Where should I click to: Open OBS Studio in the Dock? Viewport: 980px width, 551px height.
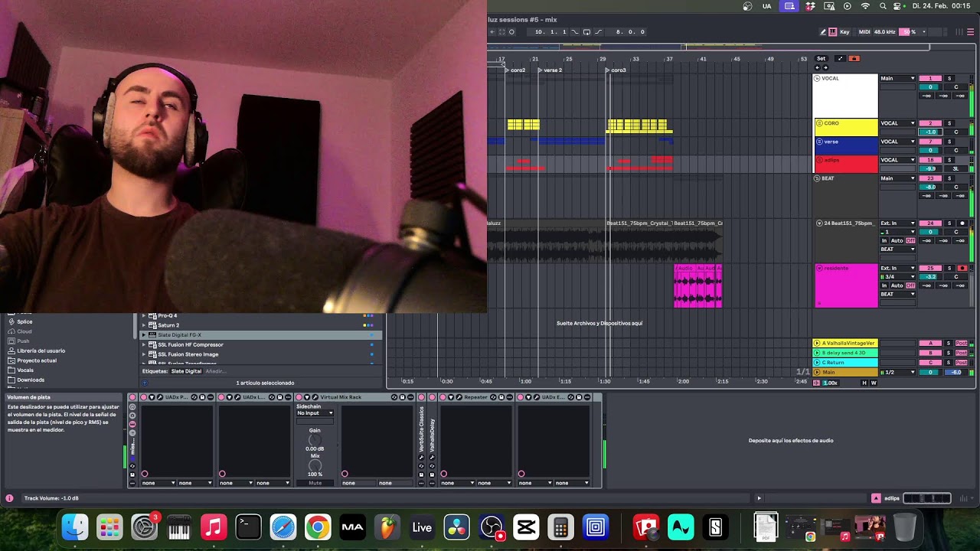point(492,527)
